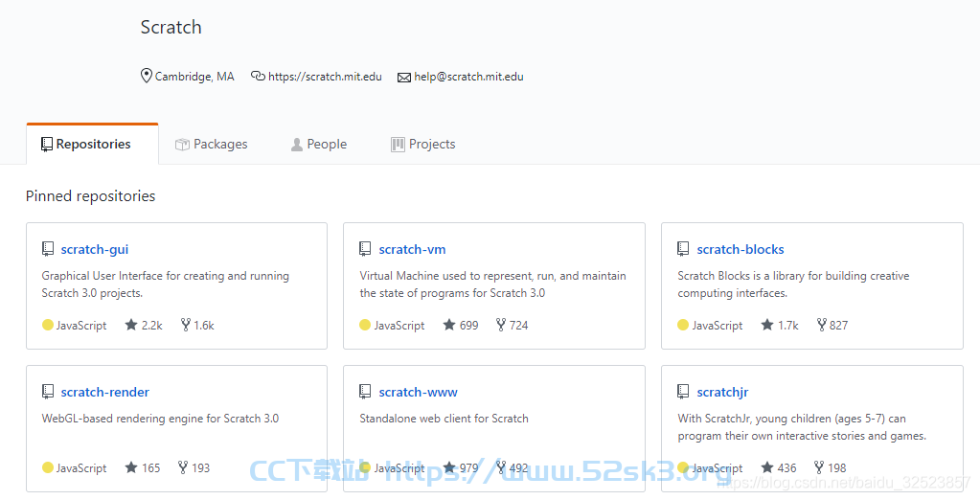Screen dimensions: 980x500
Task: Click repo icon beside scratch-www
Action: pos(366,391)
